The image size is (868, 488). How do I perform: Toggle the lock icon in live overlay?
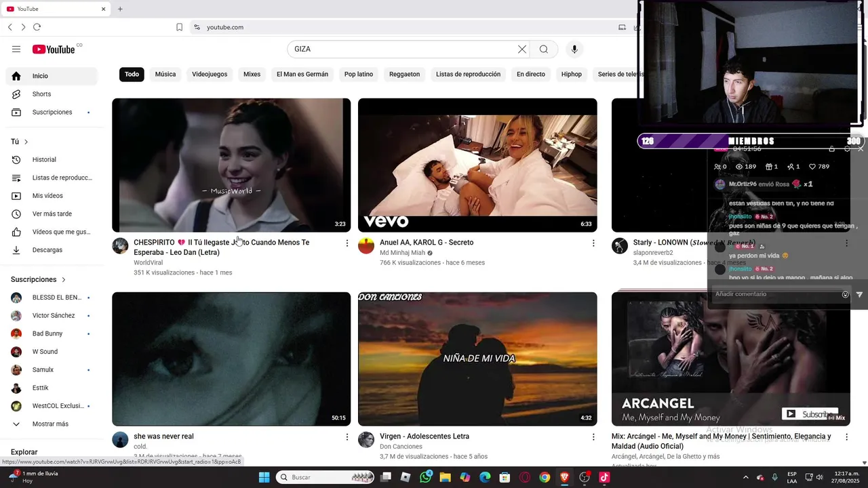(832, 148)
